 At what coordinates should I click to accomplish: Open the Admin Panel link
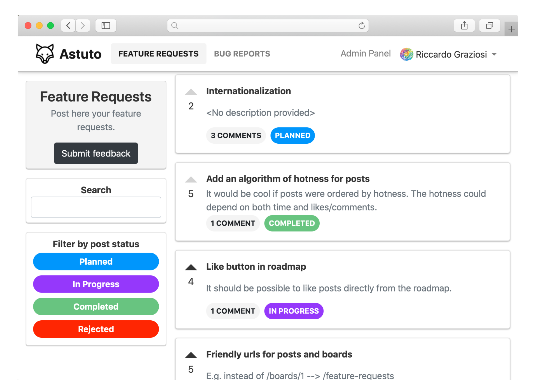(365, 53)
